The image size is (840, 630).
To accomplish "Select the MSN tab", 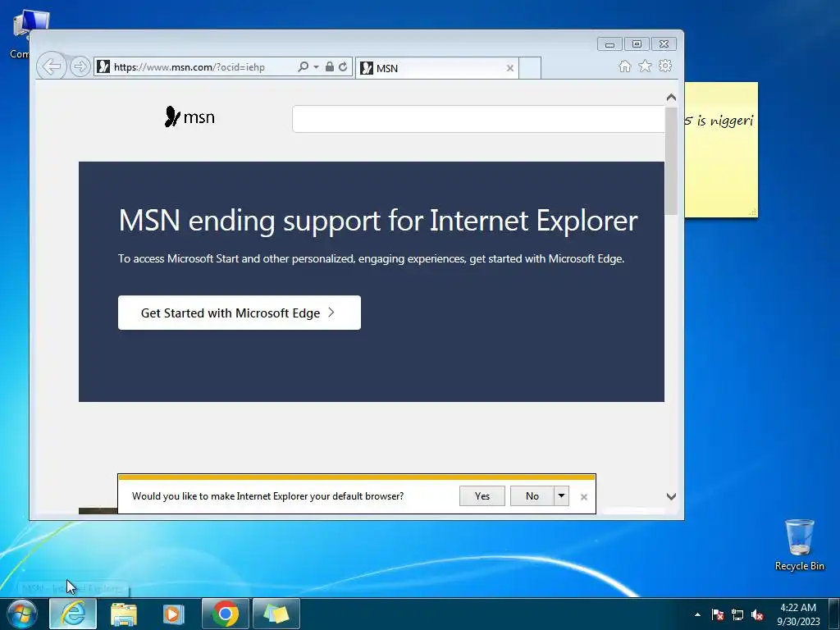I will [x=436, y=68].
